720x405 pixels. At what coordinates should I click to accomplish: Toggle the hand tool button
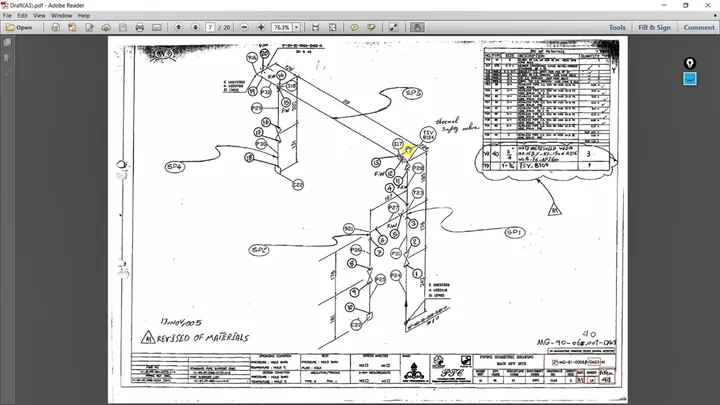coord(417,28)
